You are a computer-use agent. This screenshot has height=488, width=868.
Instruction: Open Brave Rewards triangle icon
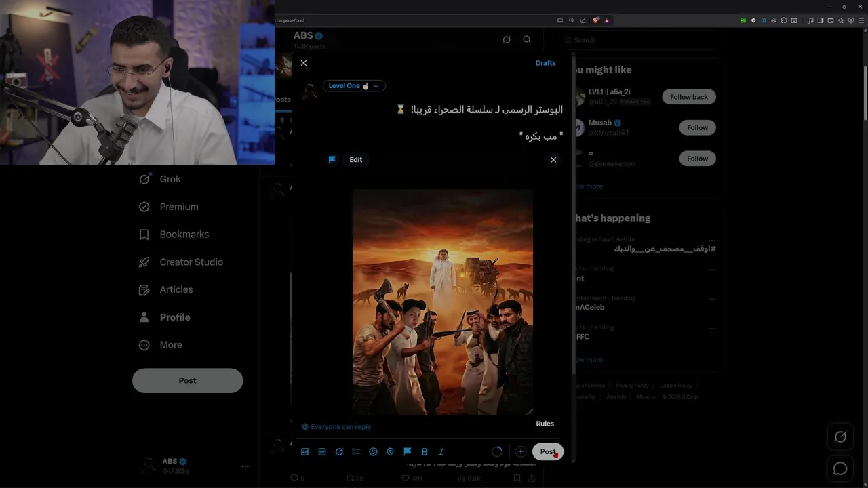click(606, 20)
